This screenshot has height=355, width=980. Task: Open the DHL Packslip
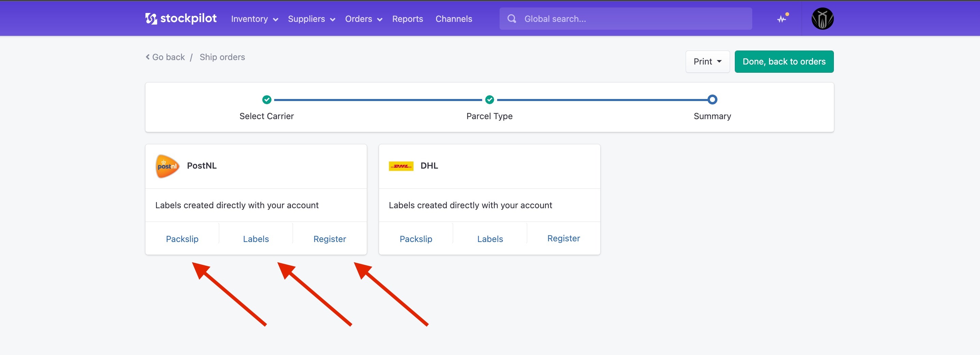coord(416,239)
